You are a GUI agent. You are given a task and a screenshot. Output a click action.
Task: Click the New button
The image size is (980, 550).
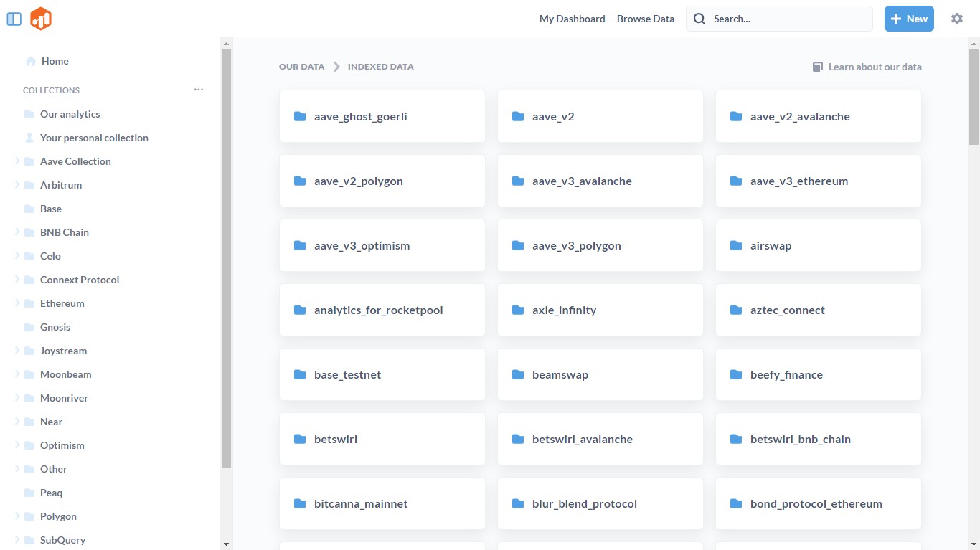(x=909, y=19)
